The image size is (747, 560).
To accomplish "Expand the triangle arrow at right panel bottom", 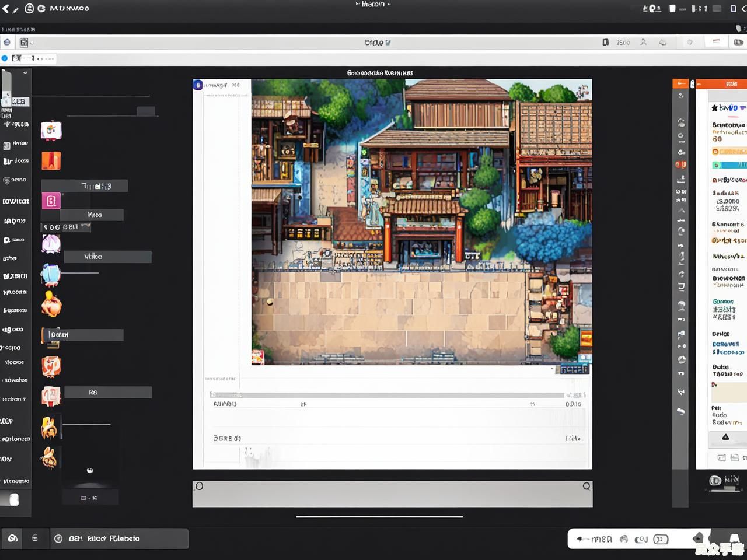I will coord(725,437).
